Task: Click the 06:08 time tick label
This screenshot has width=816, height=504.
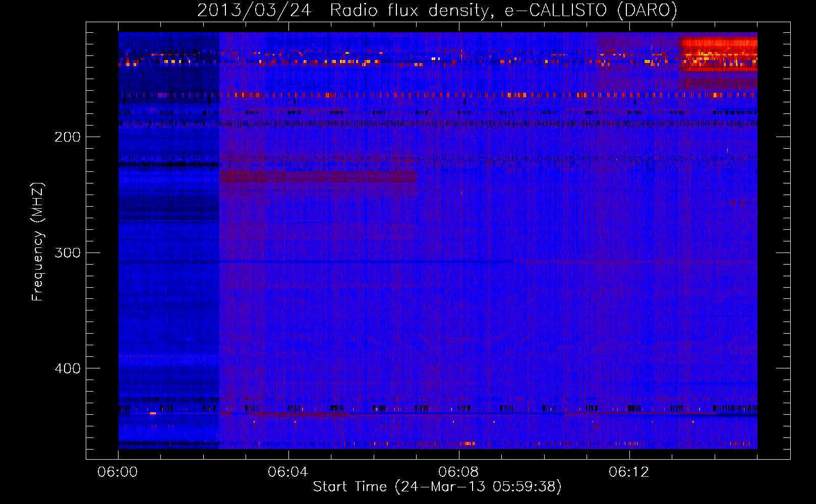Action: point(458,472)
